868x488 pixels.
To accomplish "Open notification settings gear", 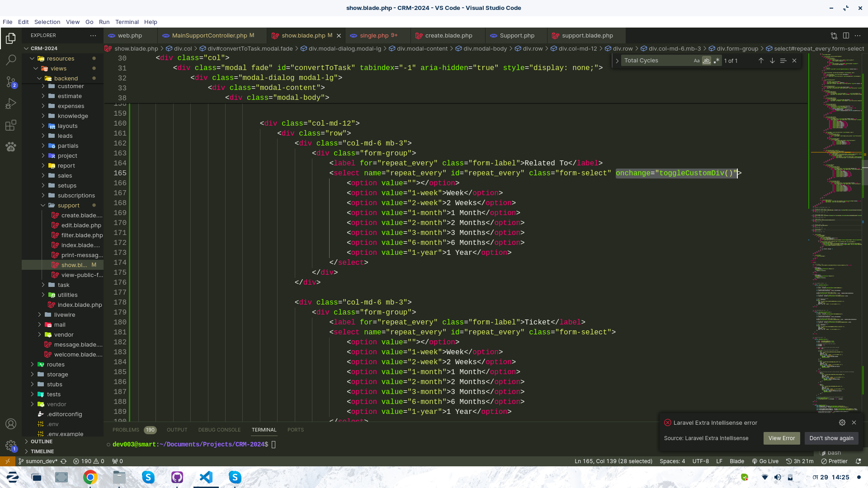I will 842,422.
